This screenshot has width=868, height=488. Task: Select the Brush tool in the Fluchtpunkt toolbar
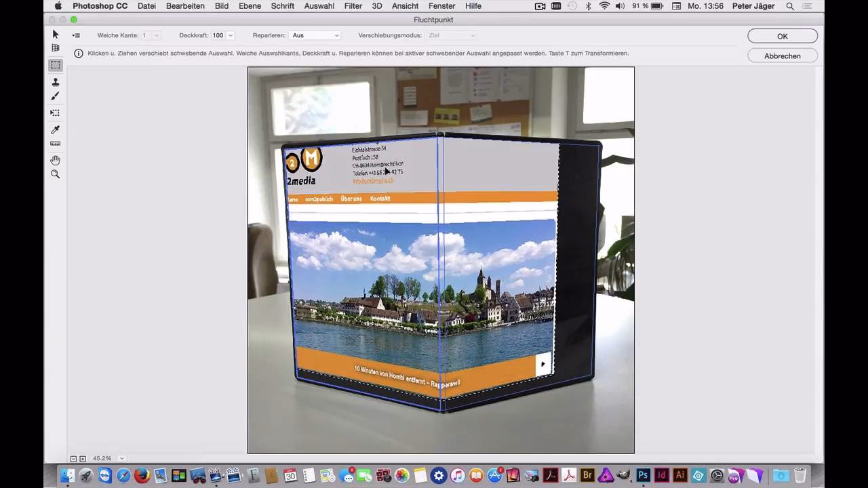(55, 96)
